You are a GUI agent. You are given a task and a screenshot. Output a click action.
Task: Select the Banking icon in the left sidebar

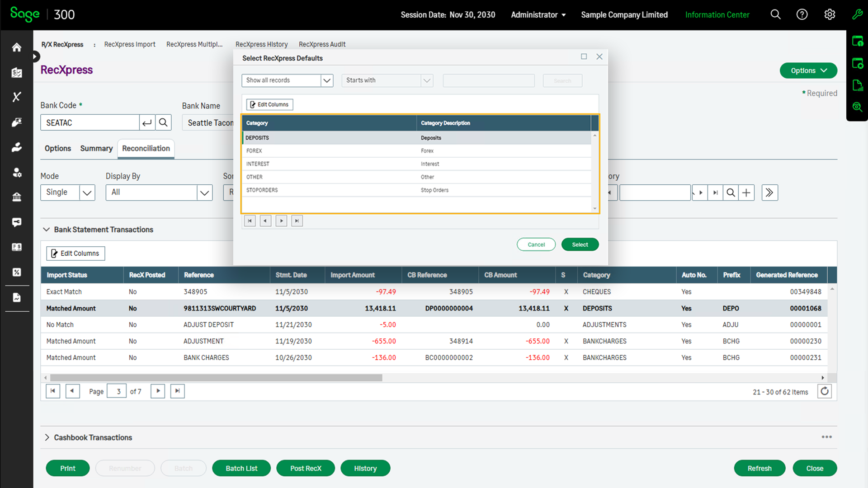17,72
